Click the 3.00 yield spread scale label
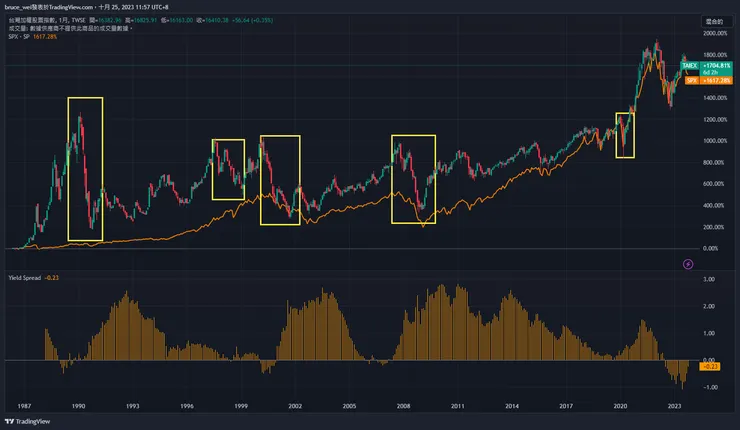Image resolution: width=740 pixels, height=430 pixels. tap(709, 279)
